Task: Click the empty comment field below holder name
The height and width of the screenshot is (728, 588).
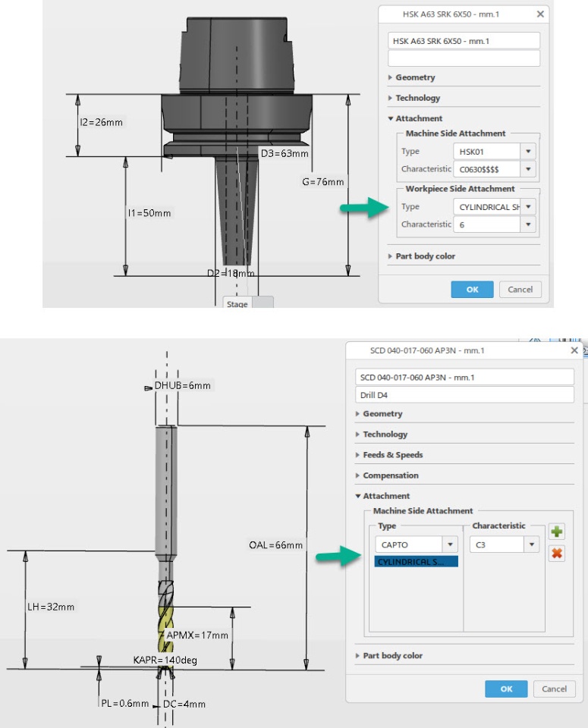Action: [x=464, y=58]
